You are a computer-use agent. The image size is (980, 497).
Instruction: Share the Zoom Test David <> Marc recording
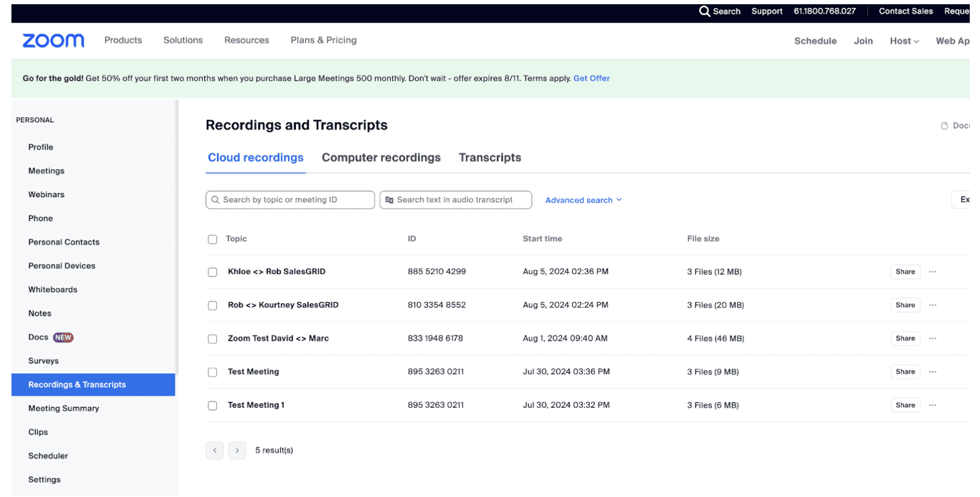905,338
